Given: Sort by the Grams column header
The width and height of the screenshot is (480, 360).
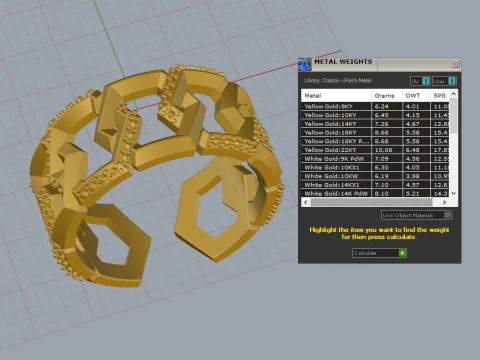Looking at the screenshot, I should pos(387,96).
